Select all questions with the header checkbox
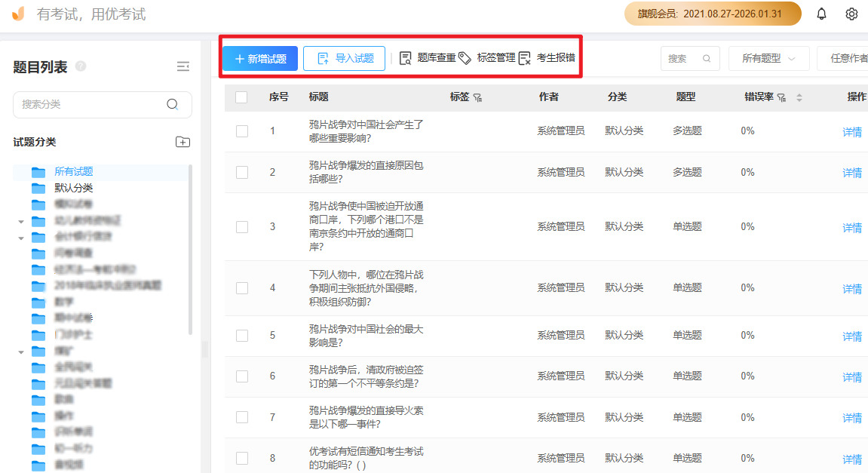Screen dimensions: 868x473 coord(242,97)
